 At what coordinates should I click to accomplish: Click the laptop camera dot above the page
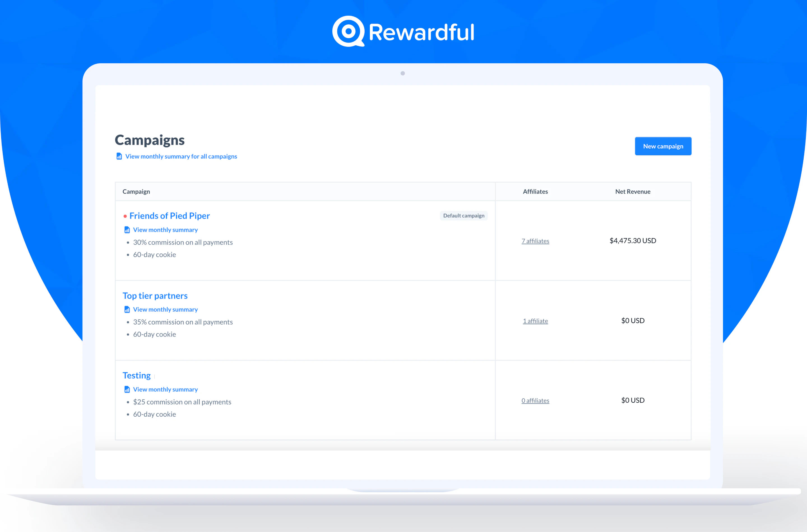(403, 73)
